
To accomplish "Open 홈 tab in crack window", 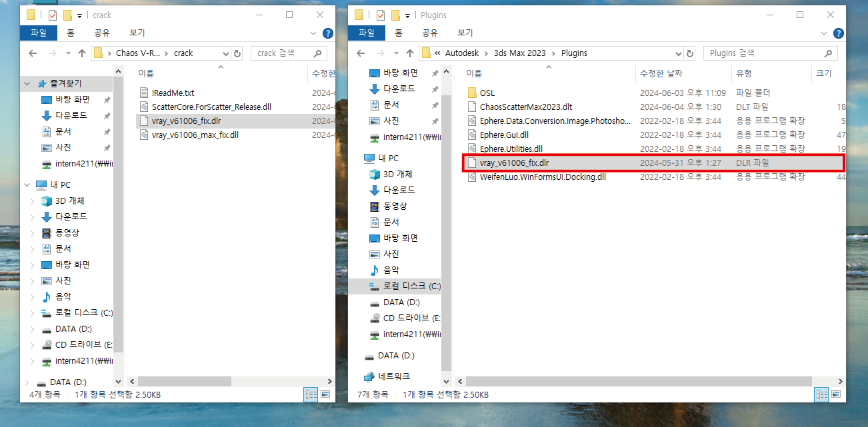I will pos(71,33).
